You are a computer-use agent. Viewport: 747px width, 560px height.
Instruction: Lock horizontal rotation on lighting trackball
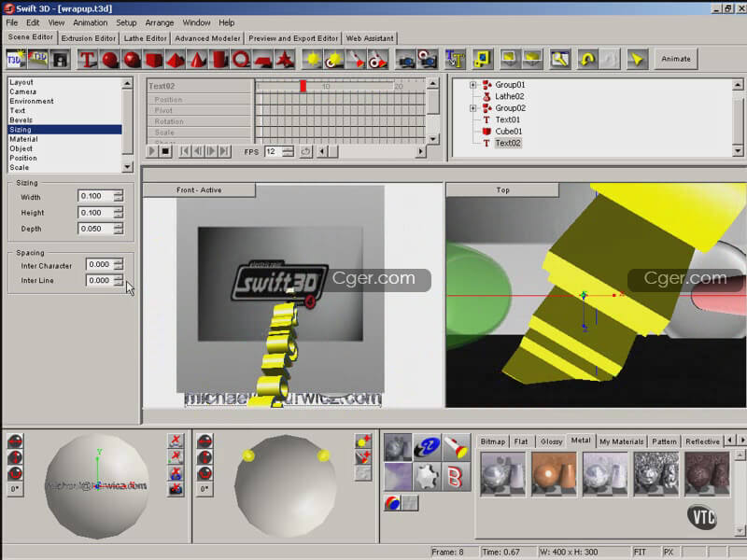click(204, 441)
